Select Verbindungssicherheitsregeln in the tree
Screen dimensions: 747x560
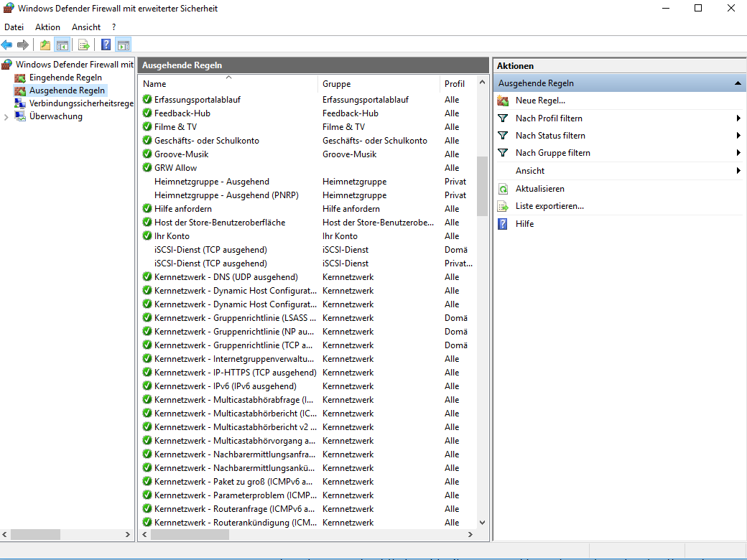81,103
